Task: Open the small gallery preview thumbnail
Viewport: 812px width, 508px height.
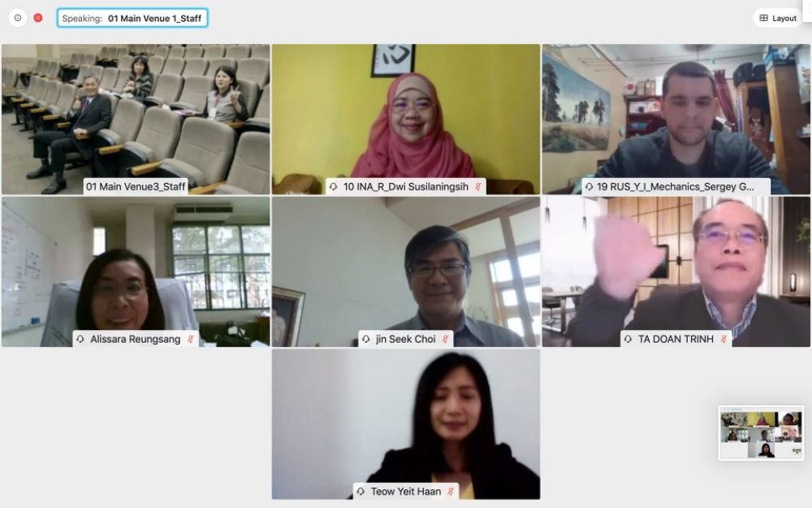Action: pyautogui.click(x=761, y=433)
